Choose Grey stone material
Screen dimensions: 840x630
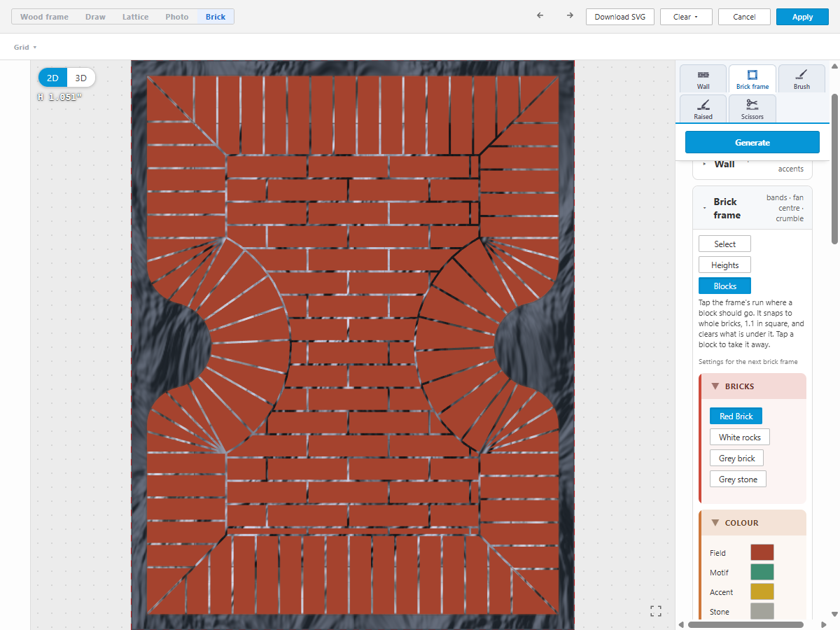738,479
